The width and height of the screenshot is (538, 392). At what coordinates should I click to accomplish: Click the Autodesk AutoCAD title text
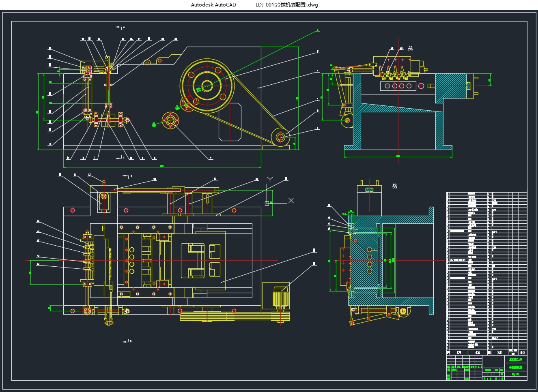pos(213,5)
